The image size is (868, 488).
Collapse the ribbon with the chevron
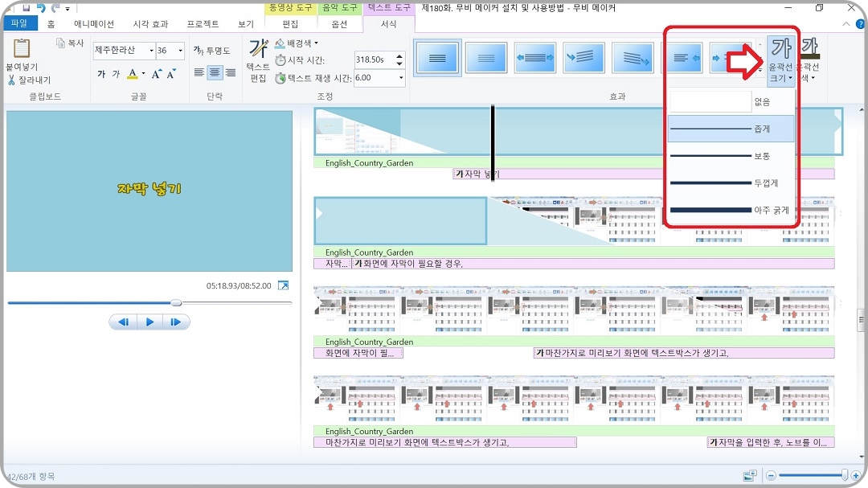[846, 24]
